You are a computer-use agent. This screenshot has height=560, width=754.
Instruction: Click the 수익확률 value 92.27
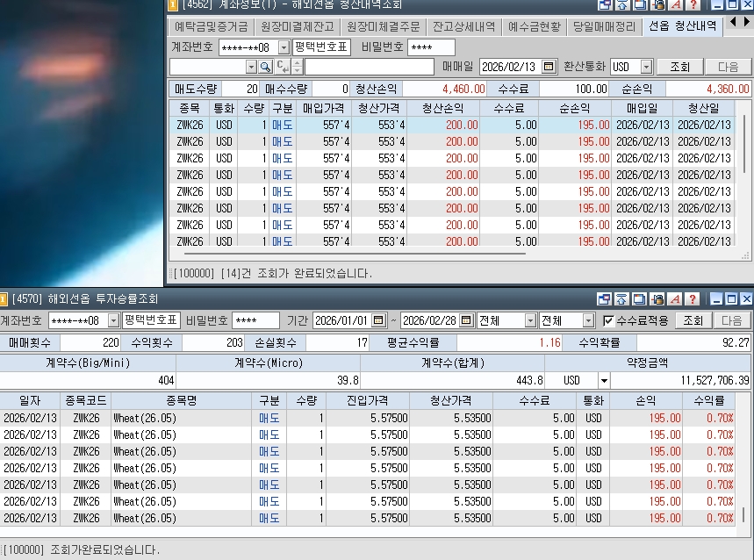(694, 342)
